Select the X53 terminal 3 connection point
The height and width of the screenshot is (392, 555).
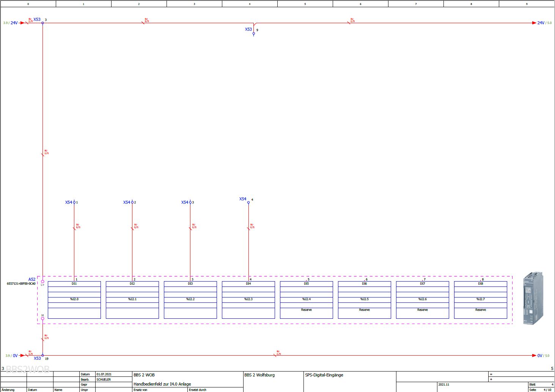coord(42,23)
